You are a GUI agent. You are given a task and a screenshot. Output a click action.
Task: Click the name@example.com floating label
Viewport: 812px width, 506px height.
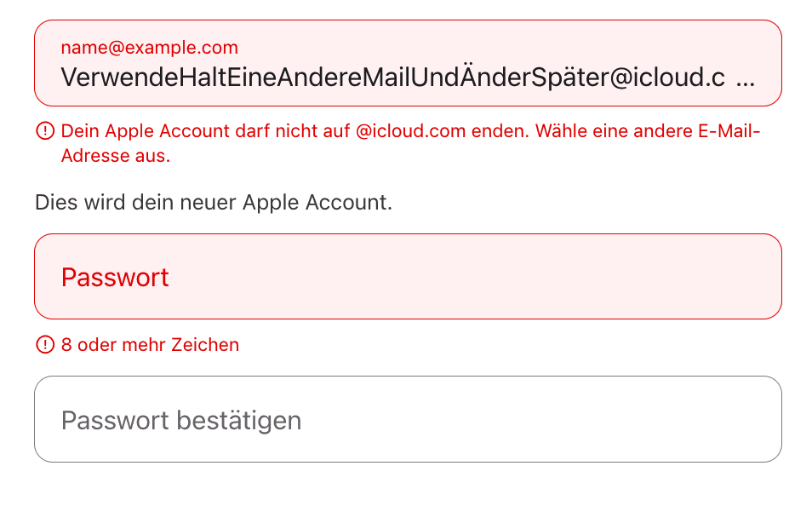pos(150,48)
